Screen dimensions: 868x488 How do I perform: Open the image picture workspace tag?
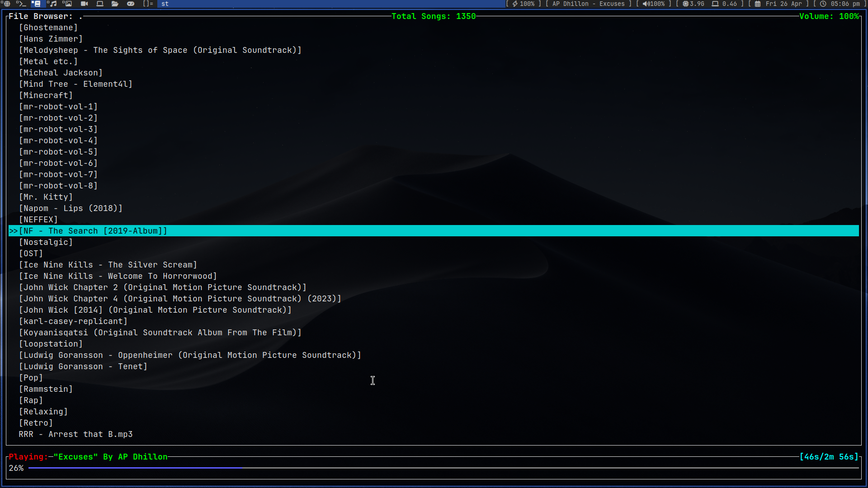(x=67, y=4)
